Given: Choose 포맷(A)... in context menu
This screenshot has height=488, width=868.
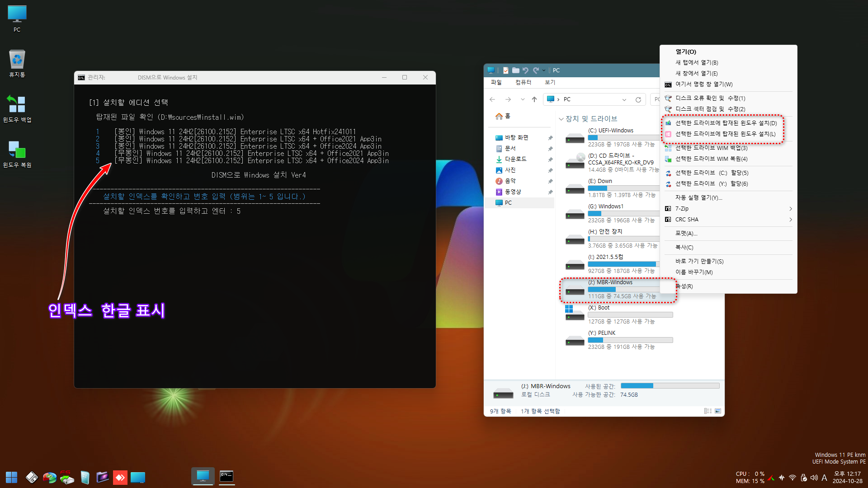Looking at the screenshot, I should click(x=728, y=234).
